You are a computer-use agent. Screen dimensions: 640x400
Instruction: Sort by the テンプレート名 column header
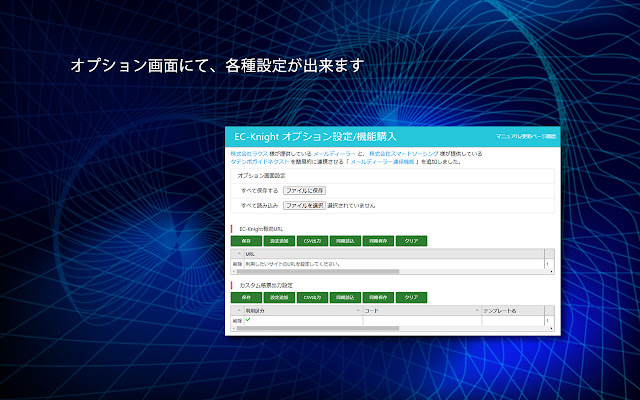(x=513, y=311)
